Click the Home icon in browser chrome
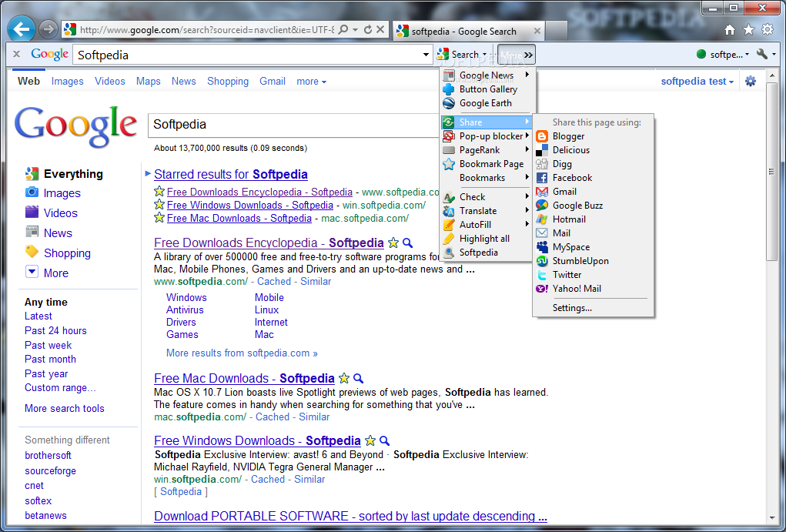786x532 pixels. pos(730,30)
